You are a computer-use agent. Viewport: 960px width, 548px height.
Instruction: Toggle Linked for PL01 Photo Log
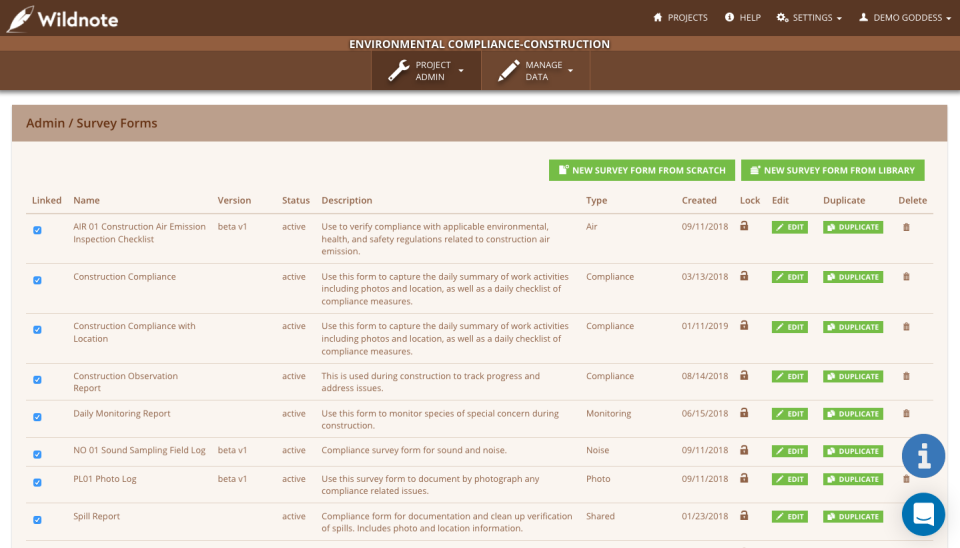[37, 483]
